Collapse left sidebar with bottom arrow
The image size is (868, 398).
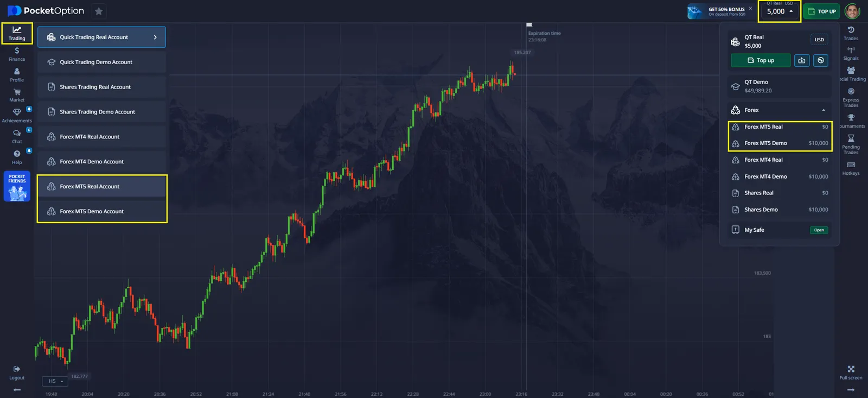tap(17, 390)
